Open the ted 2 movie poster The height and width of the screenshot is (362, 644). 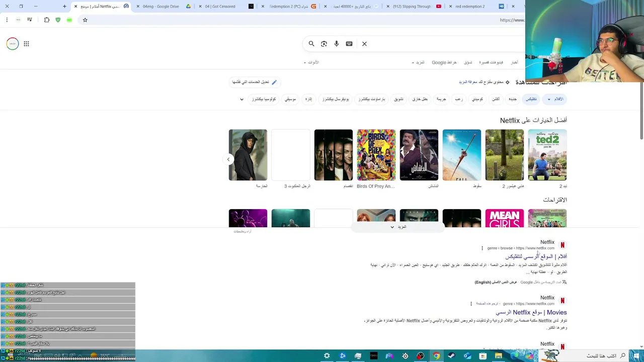point(547,155)
